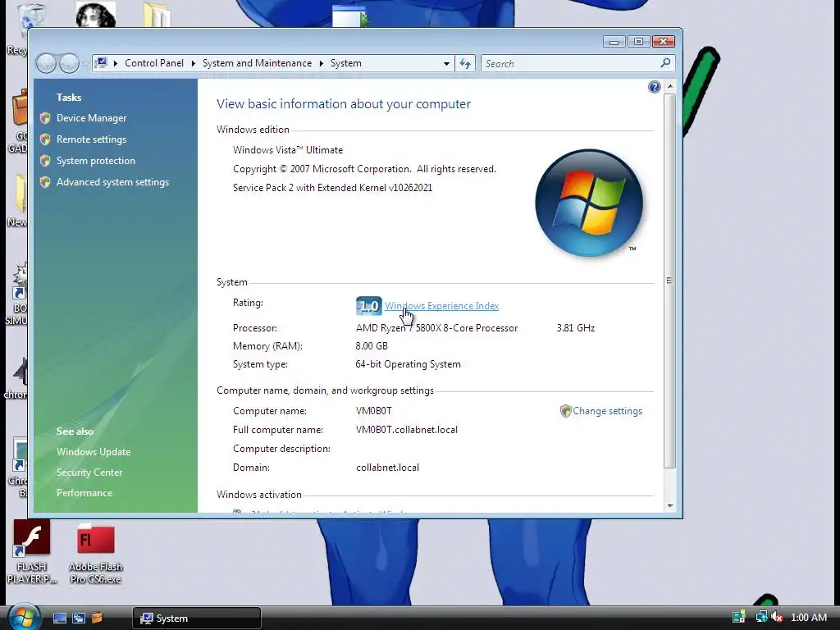Click the scrollbar up arrow
840x630 pixels.
(x=669, y=86)
